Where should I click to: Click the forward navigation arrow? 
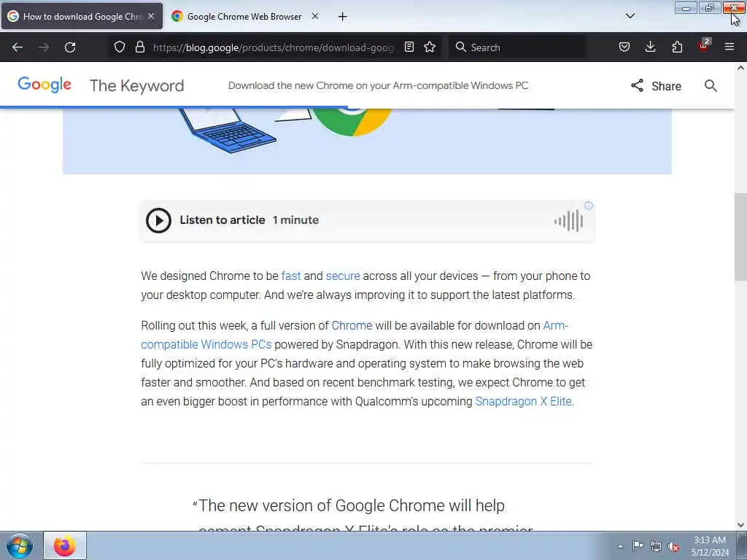pos(44,47)
